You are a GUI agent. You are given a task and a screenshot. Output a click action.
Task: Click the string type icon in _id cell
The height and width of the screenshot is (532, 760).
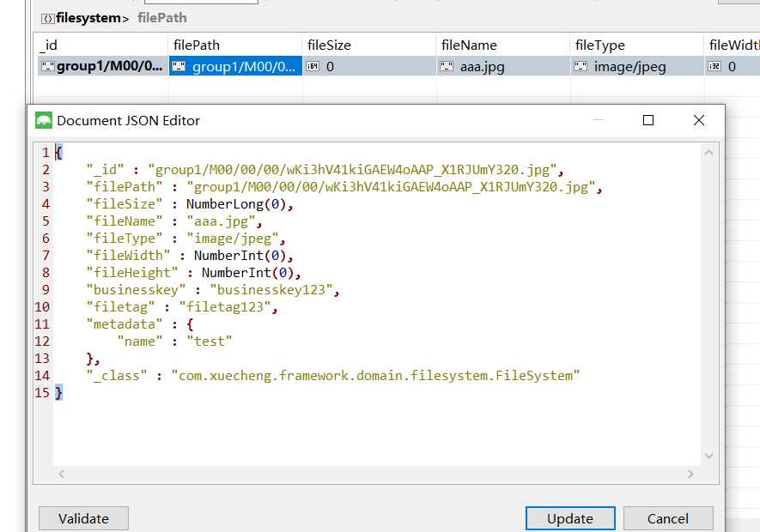pyautogui.click(x=47, y=66)
